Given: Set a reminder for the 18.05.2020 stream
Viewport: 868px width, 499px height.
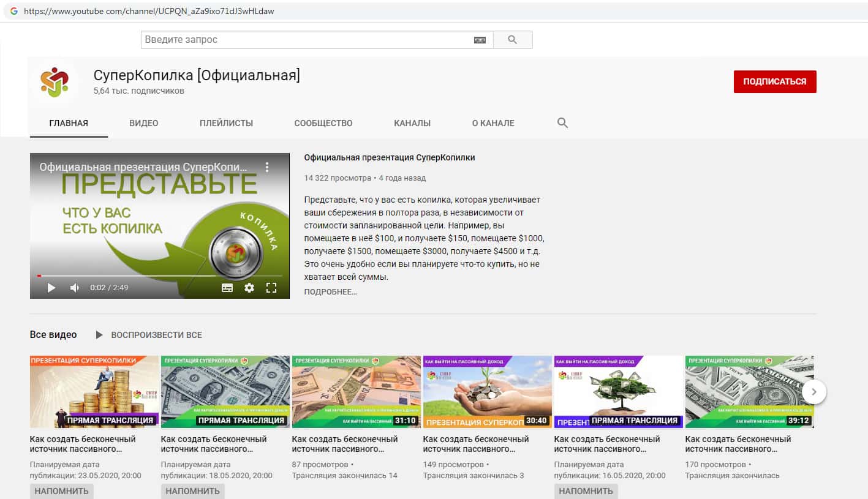Looking at the screenshot, I should click(192, 491).
